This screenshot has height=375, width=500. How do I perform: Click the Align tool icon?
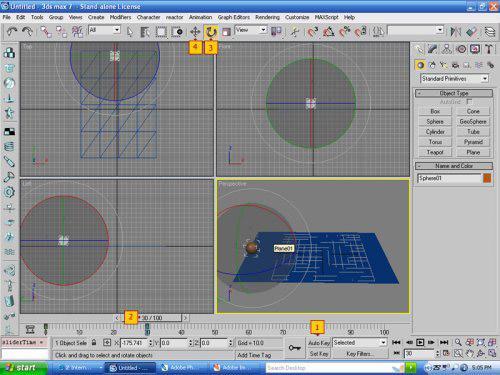click(471, 32)
